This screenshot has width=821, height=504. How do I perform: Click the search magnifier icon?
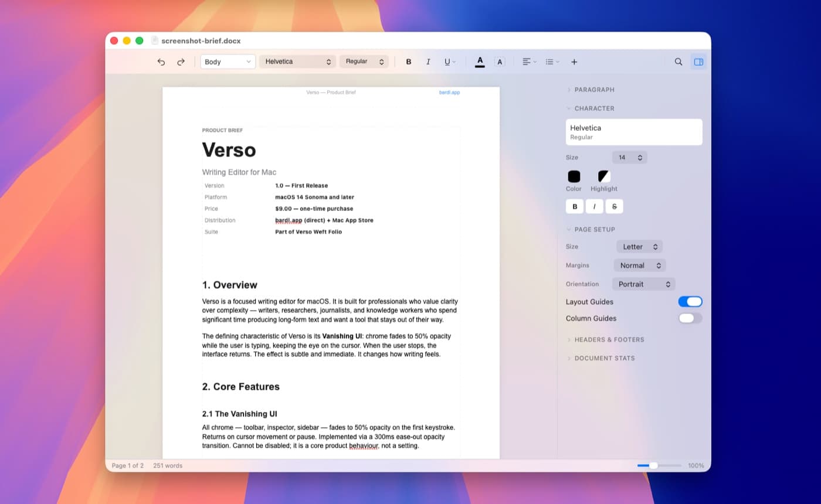pyautogui.click(x=678, y=61)
